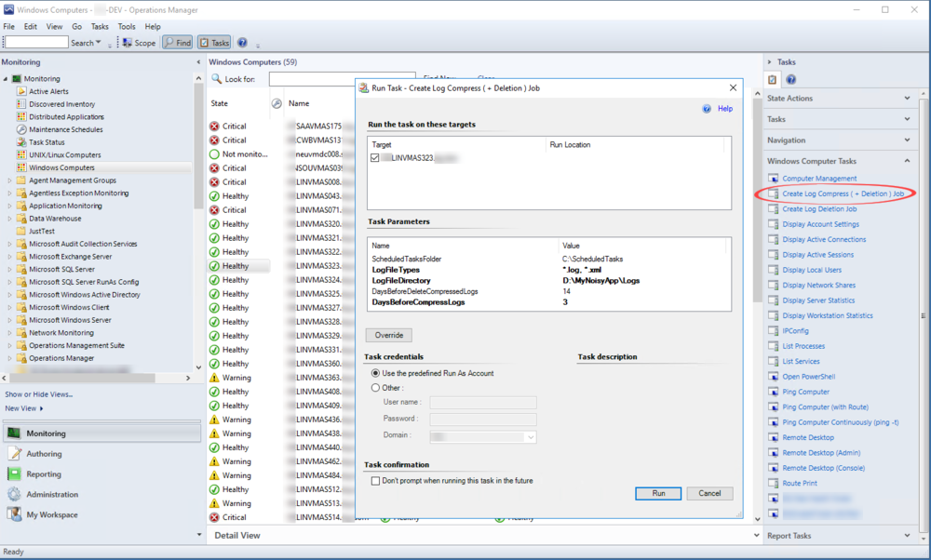Click the Look for search field
The height and width of the screenshot is (560, 931).
[341, 80]
